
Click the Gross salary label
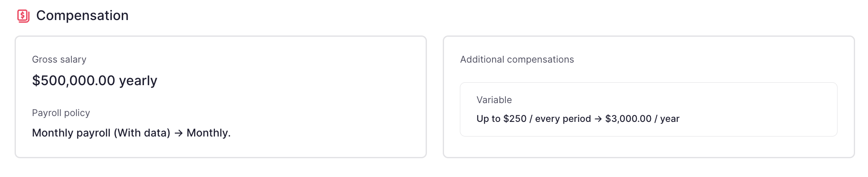coord(59,59)
